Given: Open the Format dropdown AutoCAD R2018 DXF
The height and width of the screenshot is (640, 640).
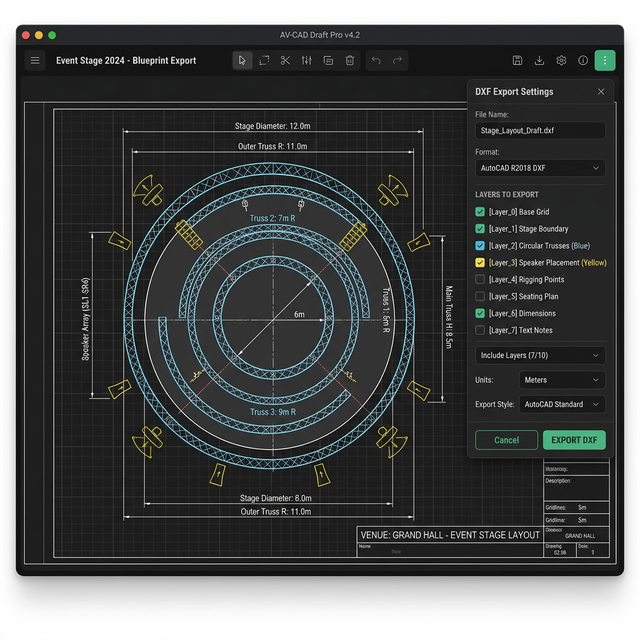Looking at the screenshot, I should click(x=540, y=168).
